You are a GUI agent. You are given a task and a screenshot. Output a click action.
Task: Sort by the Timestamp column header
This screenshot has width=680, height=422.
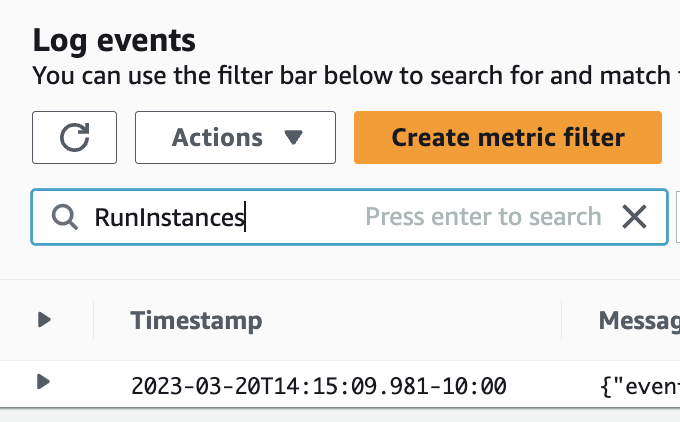pyautogui.click(x=196, y=320)
